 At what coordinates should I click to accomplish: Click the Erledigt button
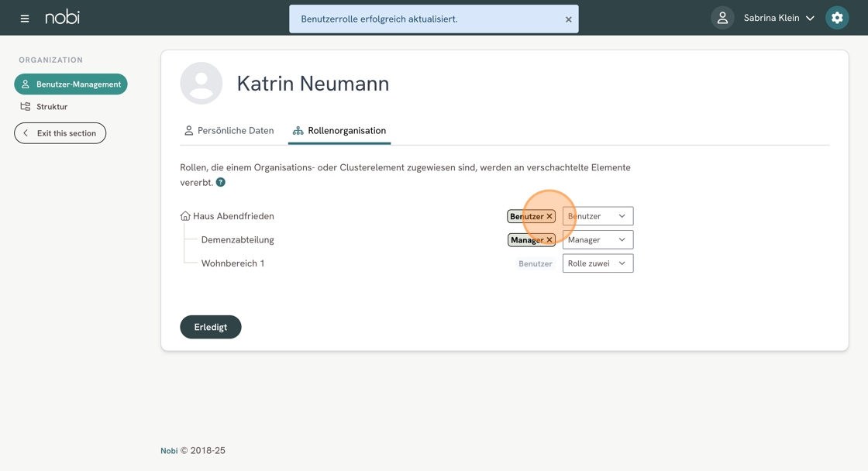click(x=211, y=327)
